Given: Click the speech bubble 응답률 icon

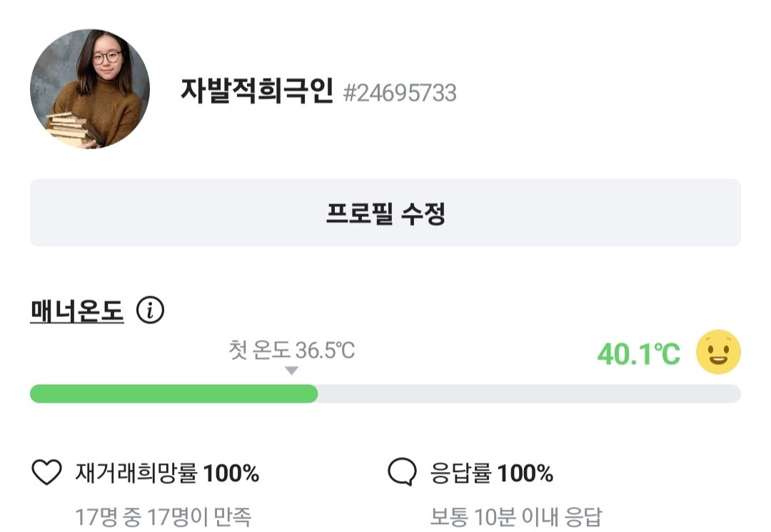Looking at the screenshot, I should (402, 473).
